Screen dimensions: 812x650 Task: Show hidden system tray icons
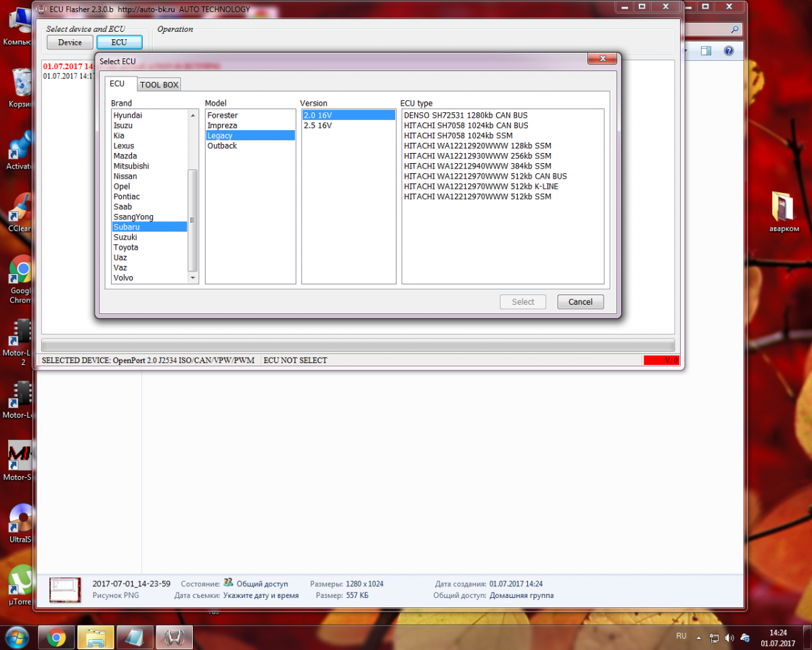coord(699,637)
